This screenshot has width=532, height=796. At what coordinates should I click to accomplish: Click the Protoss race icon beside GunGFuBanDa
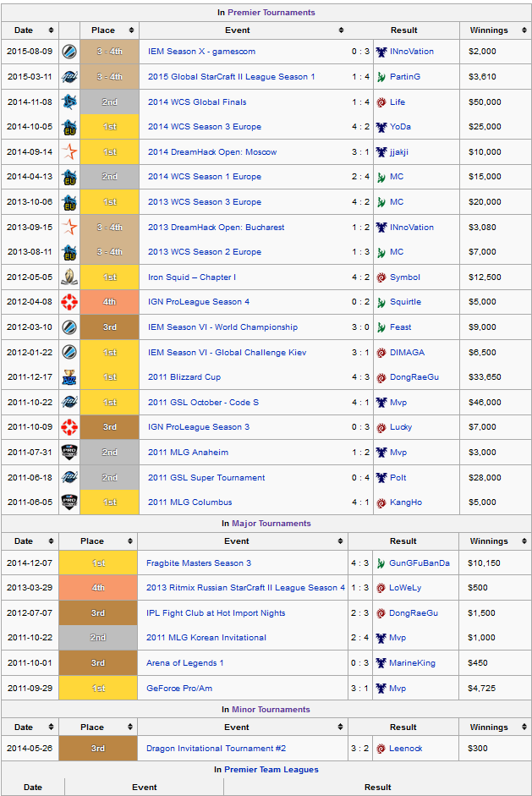point(381,563)
